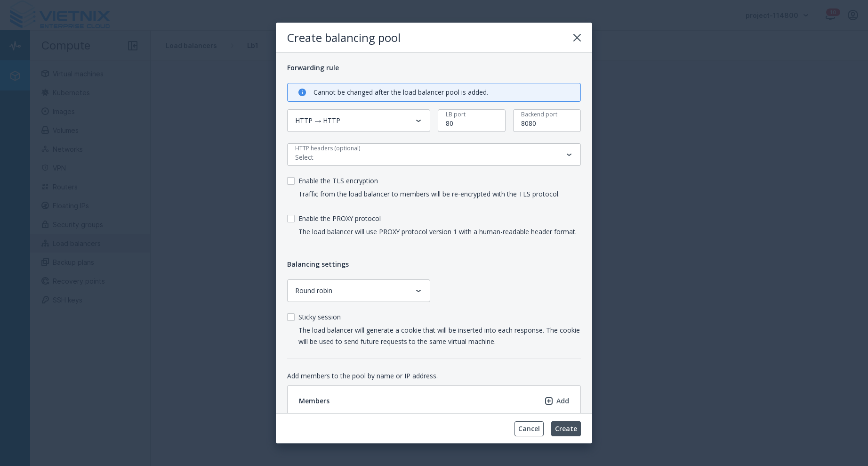This screenshot has height=466, width=868.
Task: Open the notifications bell icon
Action: 830,15
